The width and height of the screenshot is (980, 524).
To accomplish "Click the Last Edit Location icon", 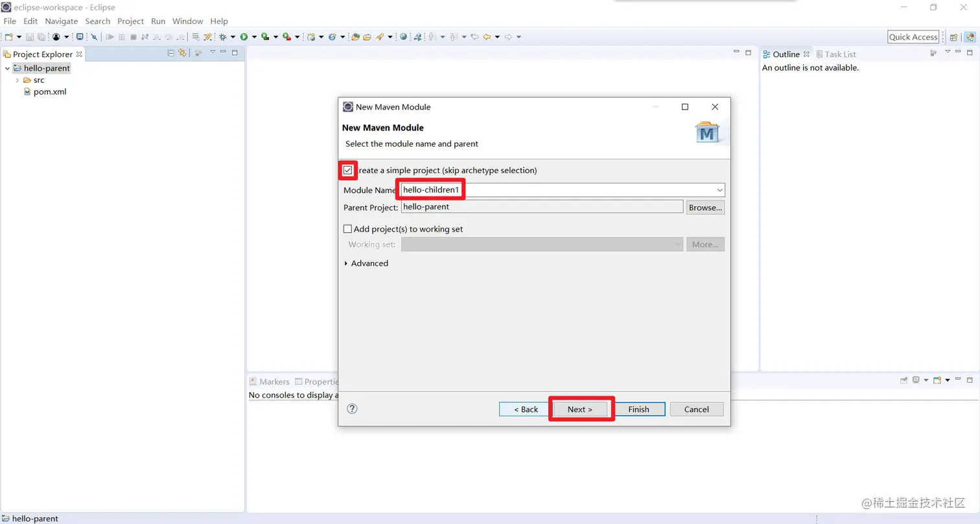I will coord(474,37).
